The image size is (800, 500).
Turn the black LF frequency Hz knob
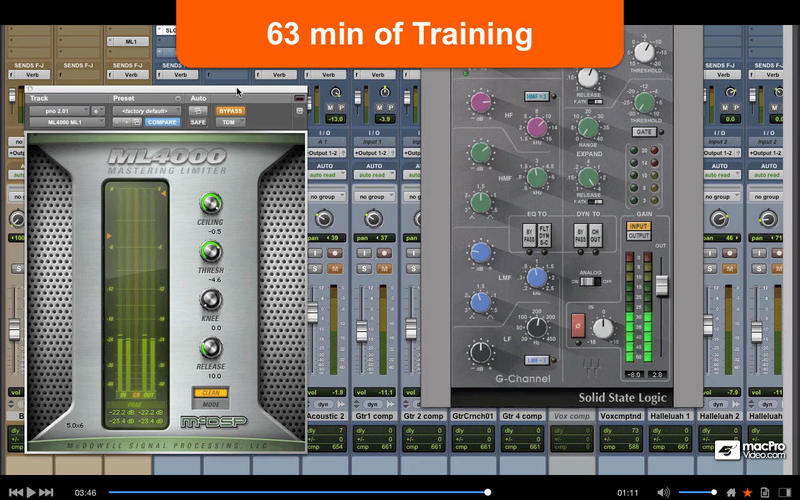click(x=537, y=328)
